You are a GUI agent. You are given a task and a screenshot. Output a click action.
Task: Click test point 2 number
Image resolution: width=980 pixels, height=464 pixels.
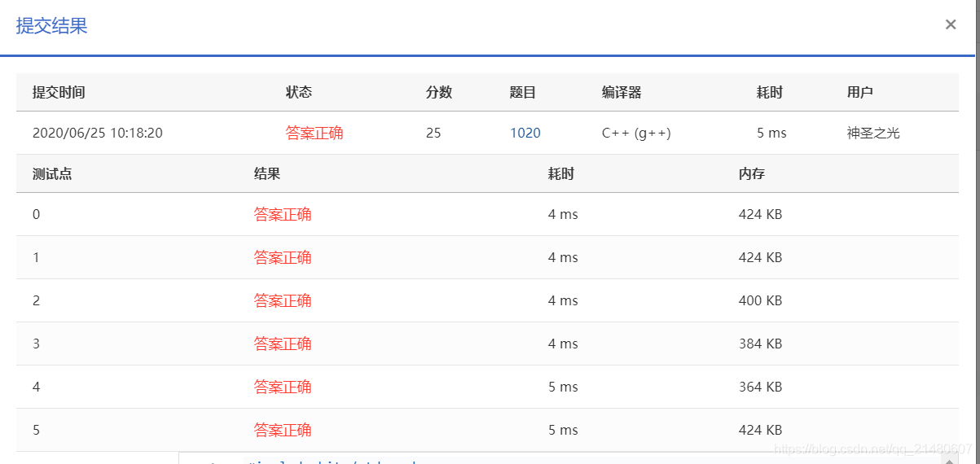coord(36,300)
